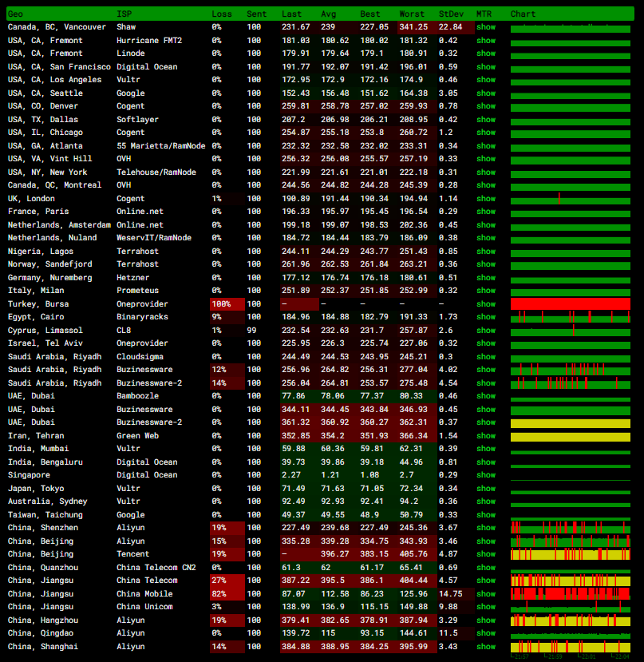Show MTR for Cyprus Limassol CL8
The image size is (644, 662).
[486, 330]
